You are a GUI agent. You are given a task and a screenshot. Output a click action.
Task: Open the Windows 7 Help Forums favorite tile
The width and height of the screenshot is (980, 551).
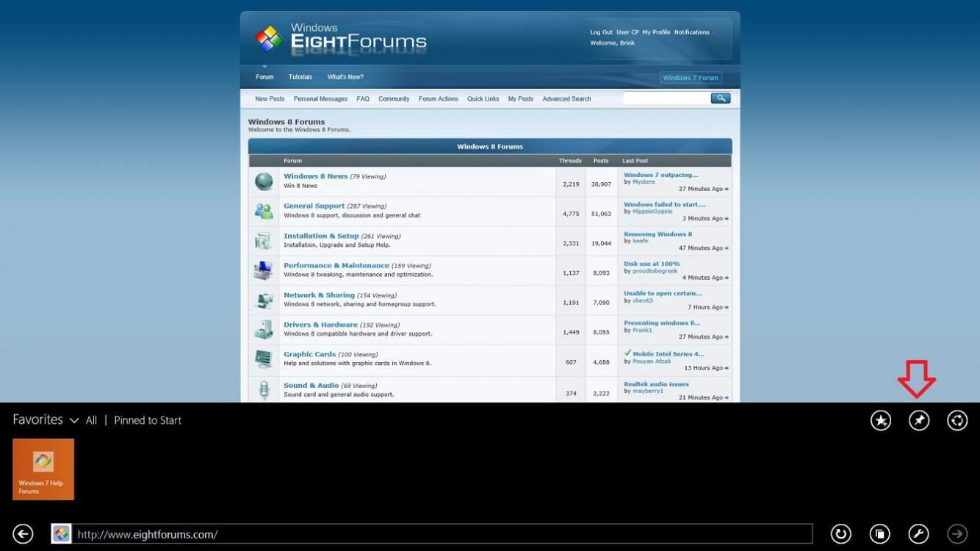pos(43,469)
